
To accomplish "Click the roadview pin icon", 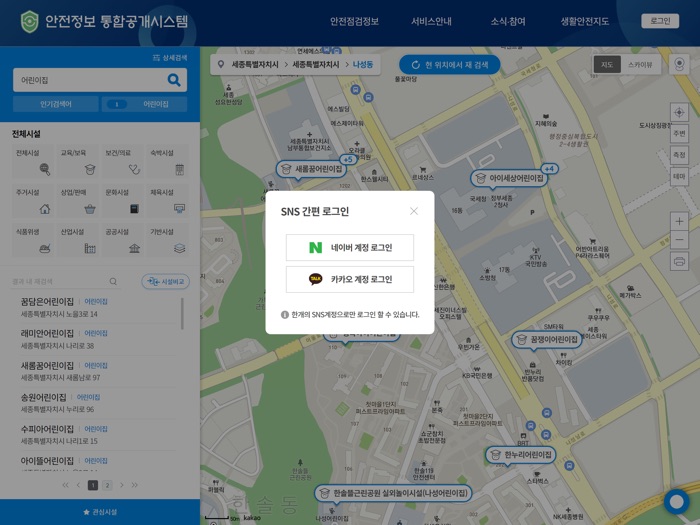I will point(679,65).
